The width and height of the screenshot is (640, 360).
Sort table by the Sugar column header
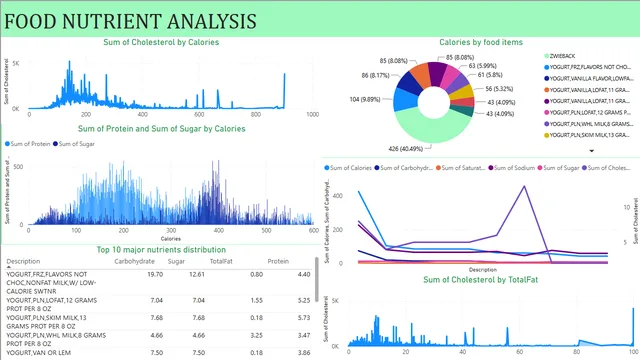[x=176, y=261]
